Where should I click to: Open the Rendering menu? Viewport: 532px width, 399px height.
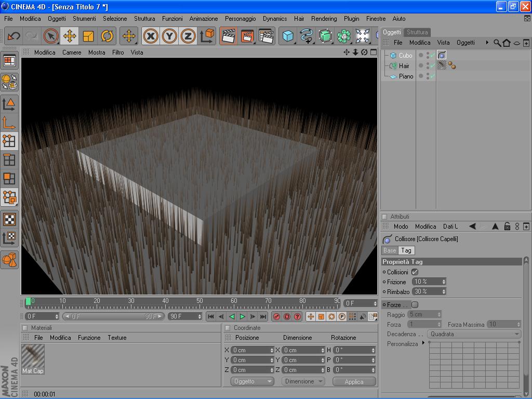tap(324, 19)
